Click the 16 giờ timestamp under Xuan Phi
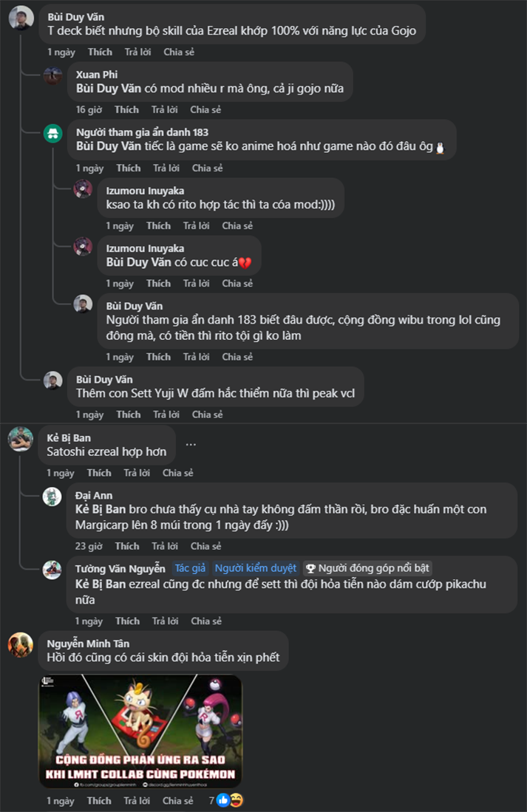 [x=88, y=109]
